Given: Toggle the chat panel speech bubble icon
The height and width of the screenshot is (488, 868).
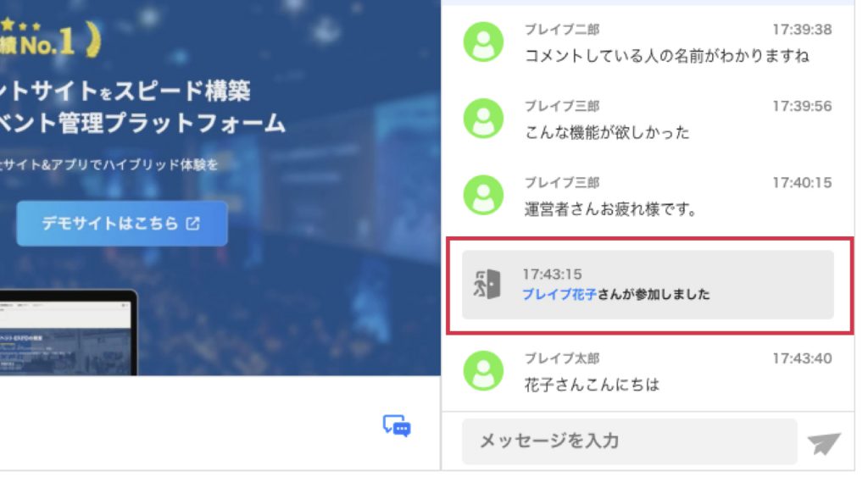Looking at the screenshot, I should click(x=397, y=426).
